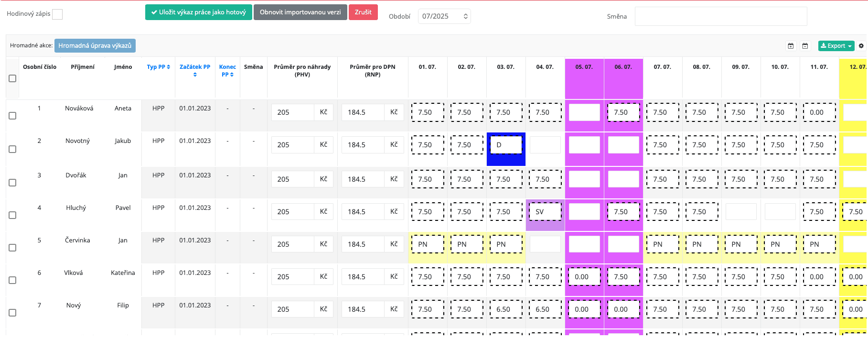Select Hluchý's SV cell on 04. 07.
The image size is (868, 339).
pos(545,212)
